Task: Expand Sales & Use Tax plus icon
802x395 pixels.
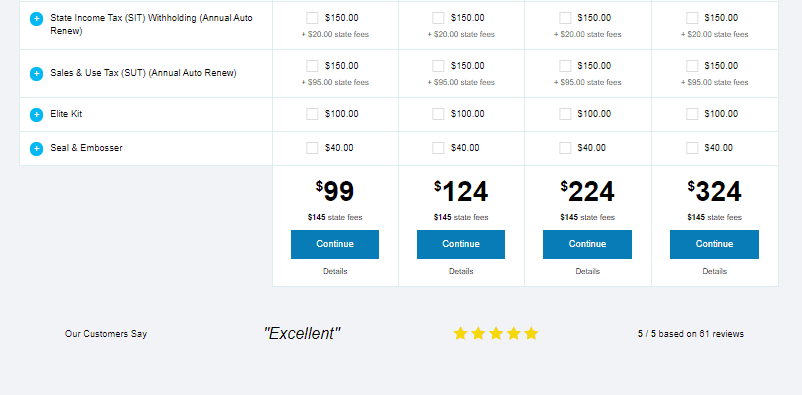Action: (x=36, y=74)
